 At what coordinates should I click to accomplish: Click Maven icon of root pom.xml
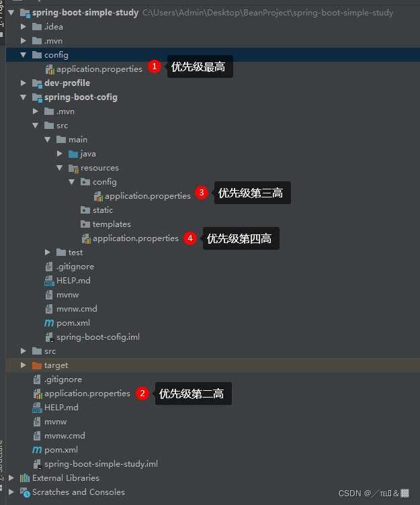(37, 450)
